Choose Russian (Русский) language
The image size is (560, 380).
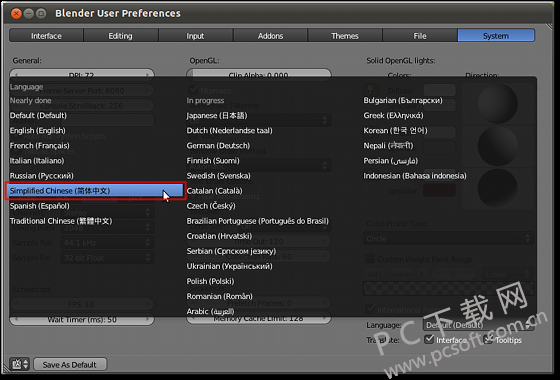pos(41,176)
